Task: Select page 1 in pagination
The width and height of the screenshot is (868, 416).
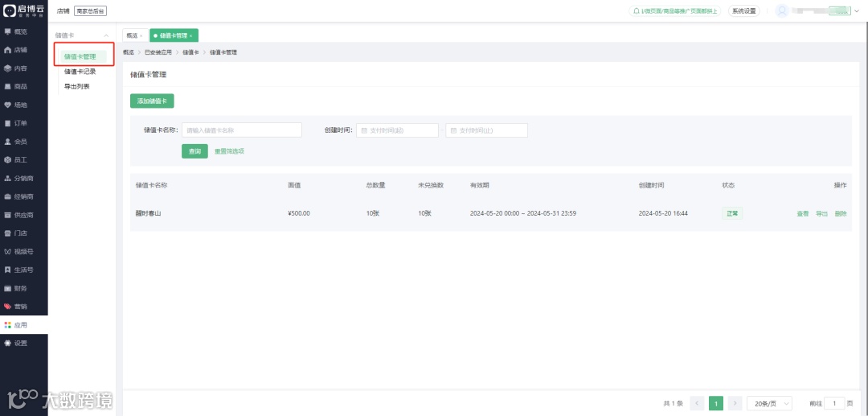Action: (716, 403)
